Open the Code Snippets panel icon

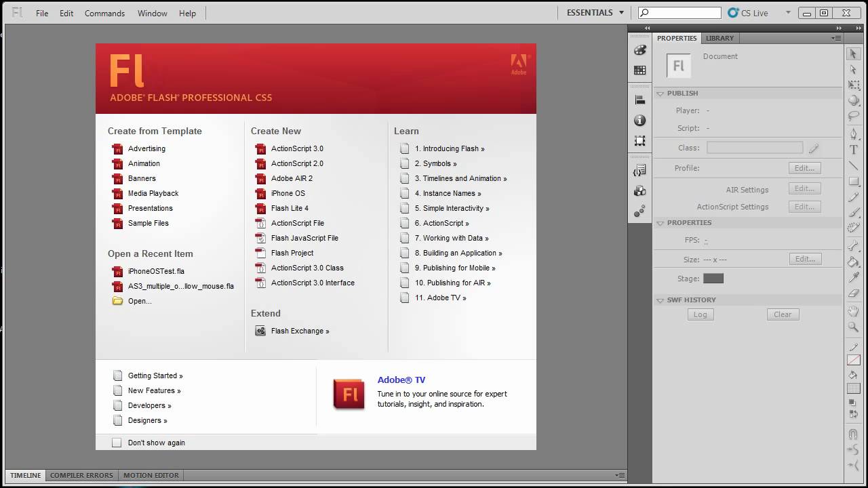pos(639,171)
